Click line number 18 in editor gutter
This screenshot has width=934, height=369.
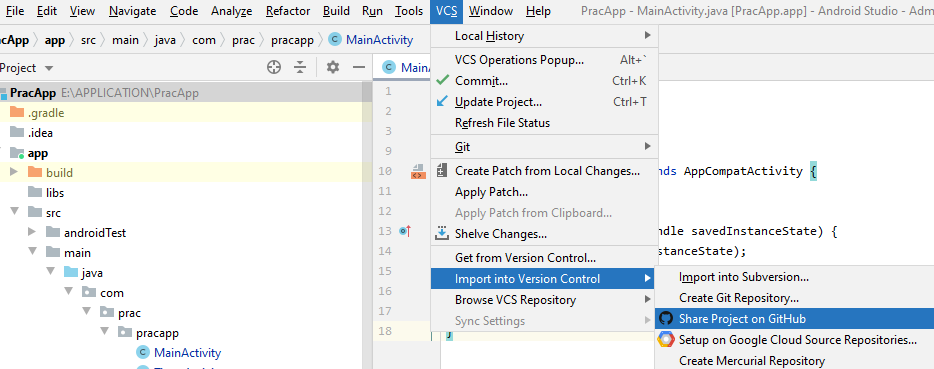click(x=385, y=331)
